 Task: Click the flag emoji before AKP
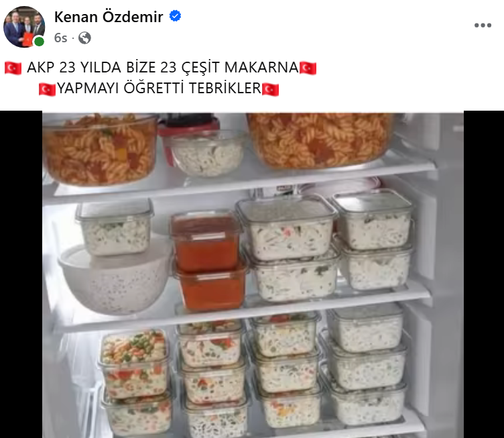(13, 68)
